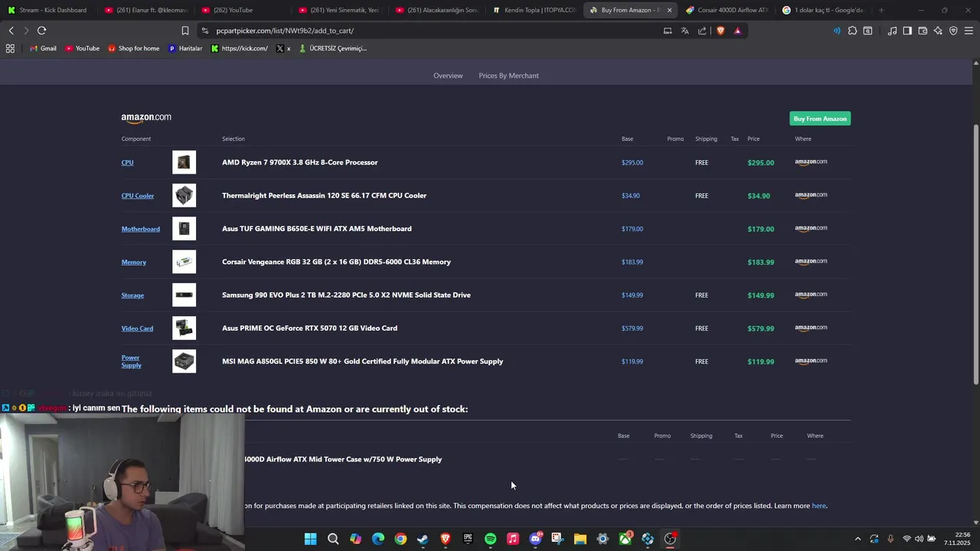
Task: Bookmark this page with the bookmark icon
Action: [x=185, y=31]
